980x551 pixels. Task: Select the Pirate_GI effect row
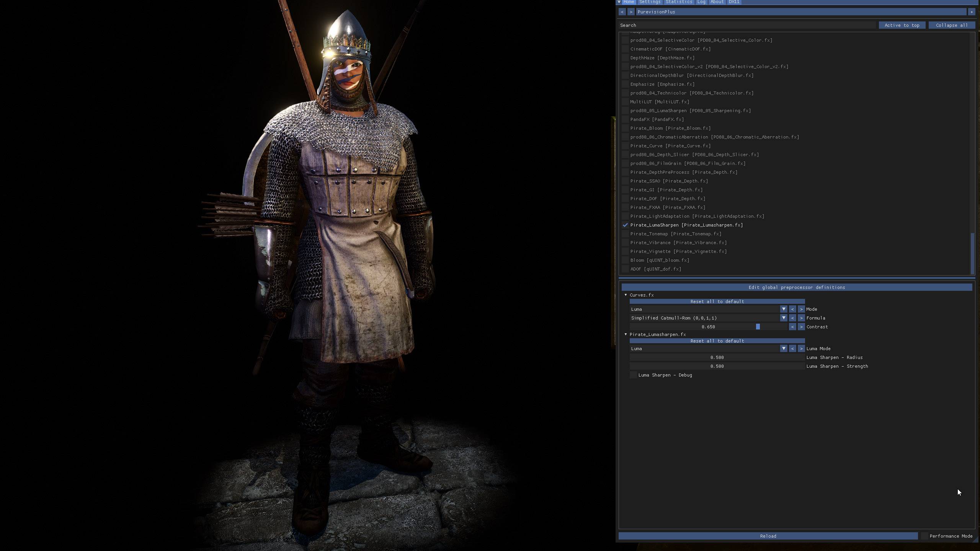pos(666,190)
